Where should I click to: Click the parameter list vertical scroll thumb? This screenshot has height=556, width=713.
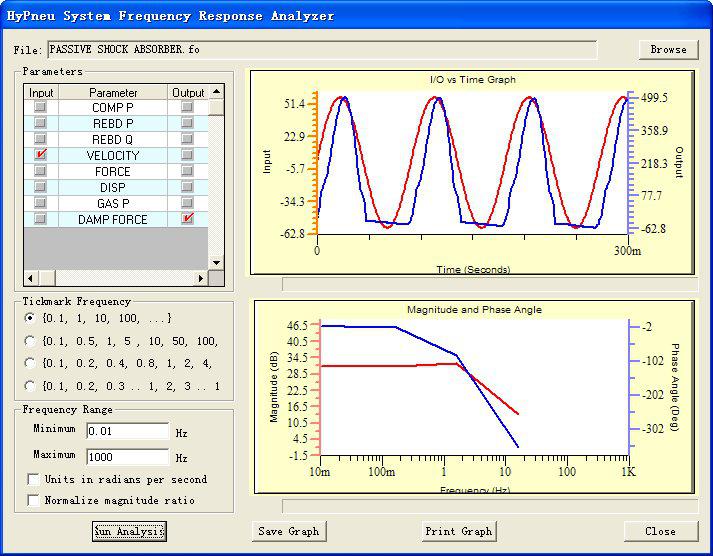coord(216,108)
